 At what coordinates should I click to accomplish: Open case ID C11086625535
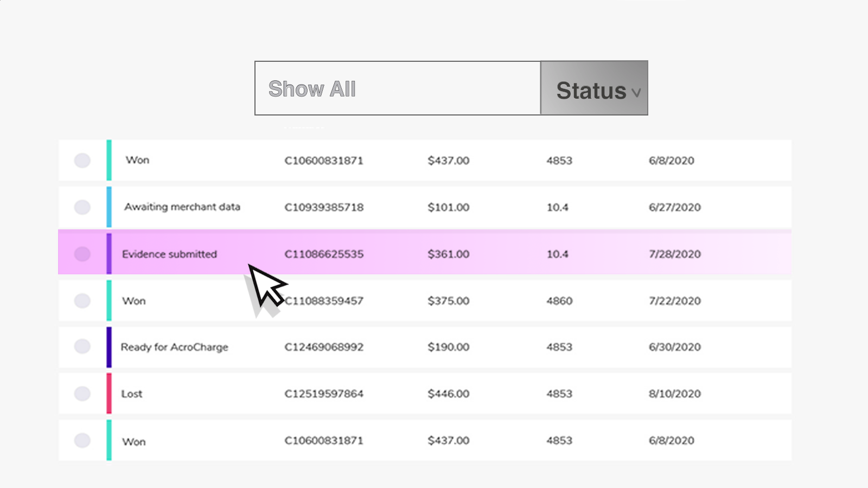324,254
